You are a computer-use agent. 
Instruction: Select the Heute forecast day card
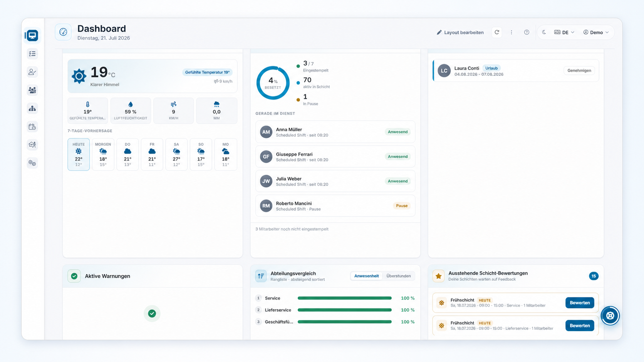[x=79, y=154]
